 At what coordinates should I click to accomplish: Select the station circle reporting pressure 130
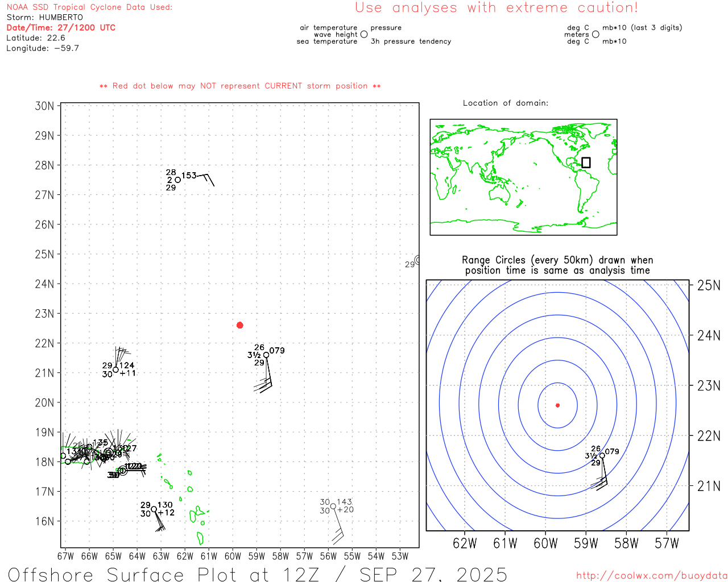pyautogui.click(x=154, y=509)
